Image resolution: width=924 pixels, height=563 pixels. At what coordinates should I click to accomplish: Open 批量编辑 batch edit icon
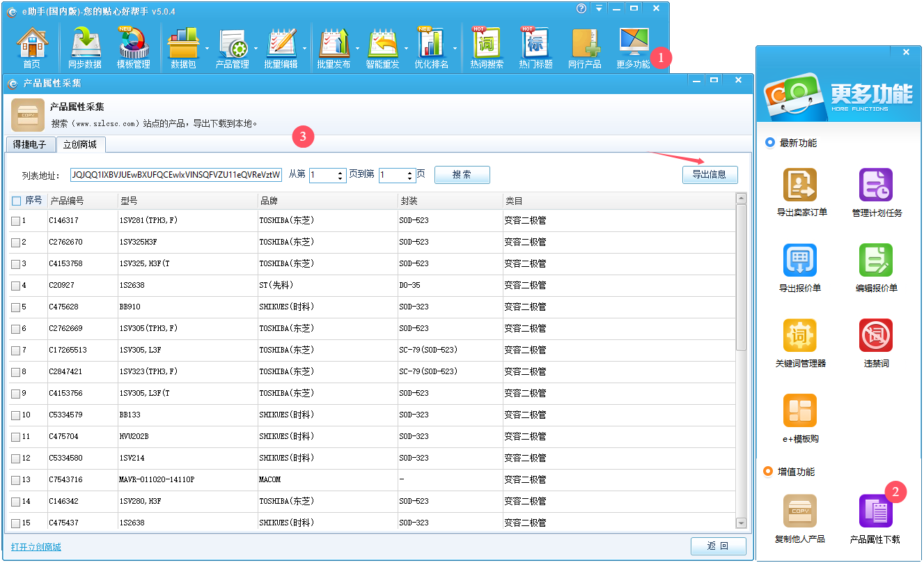coord(281,47)
